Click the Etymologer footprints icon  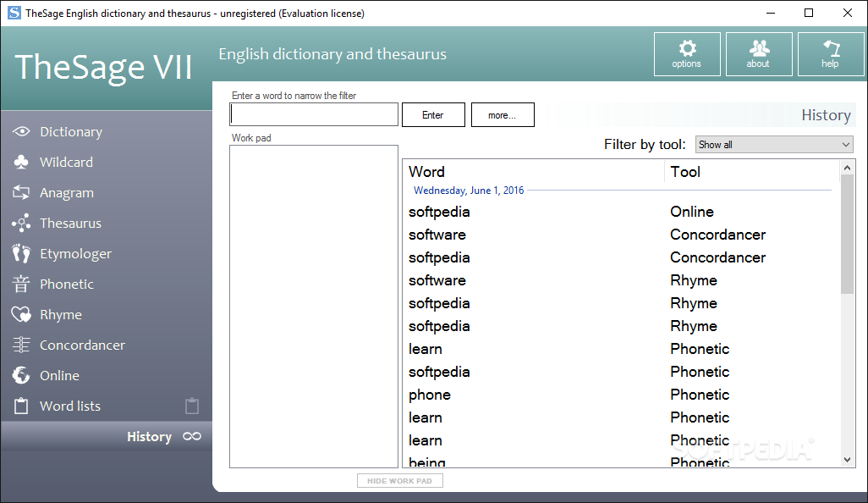21,253
